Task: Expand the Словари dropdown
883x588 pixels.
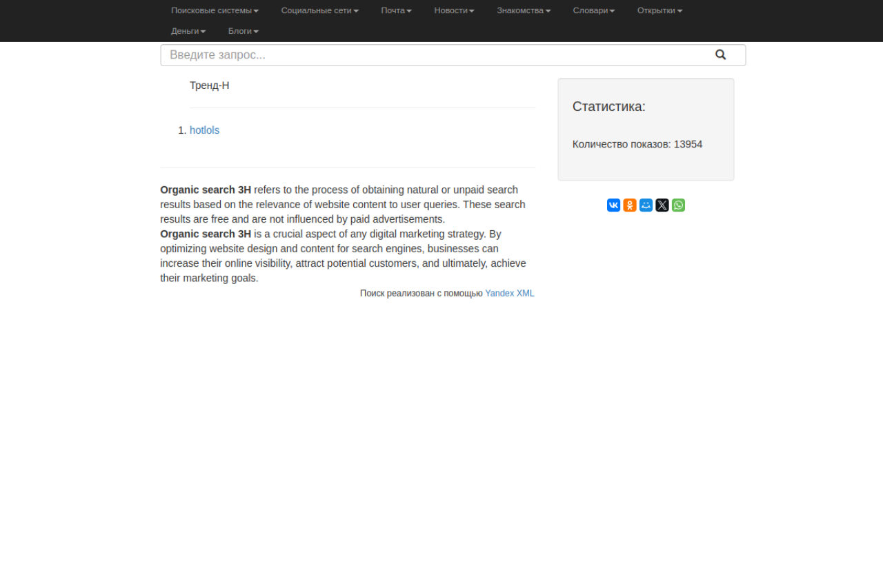Action: pos(594,10)
